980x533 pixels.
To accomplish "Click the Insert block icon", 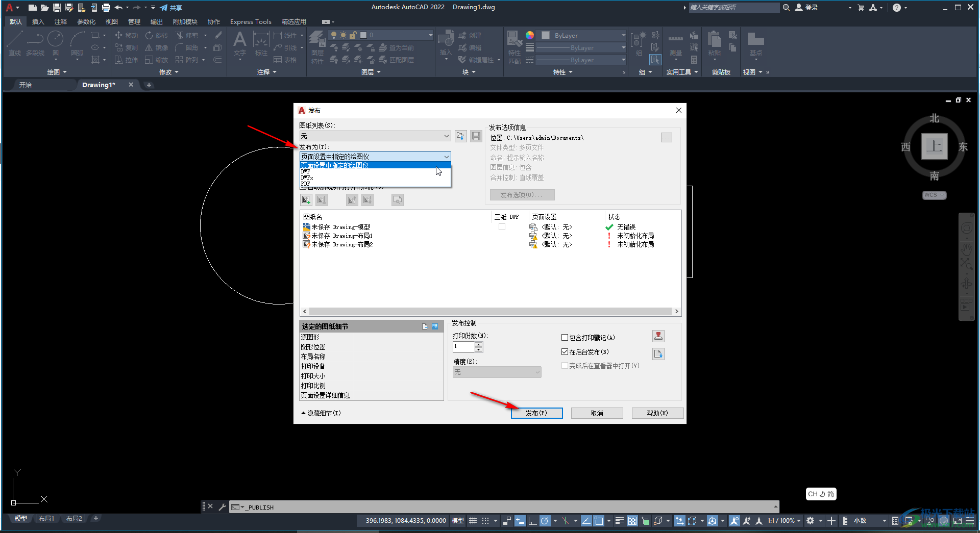I will pyautogui.click(x=446, y=40).
